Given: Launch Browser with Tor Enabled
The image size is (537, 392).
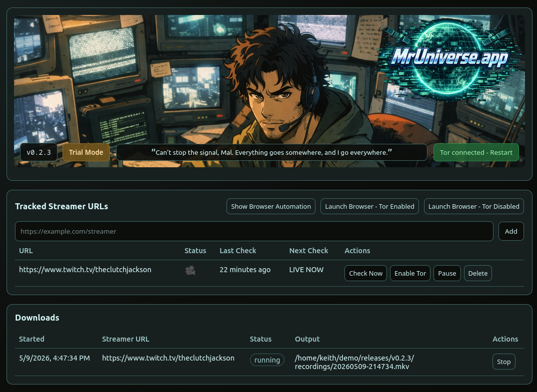Looking at the screenshot, I should 369,206.
